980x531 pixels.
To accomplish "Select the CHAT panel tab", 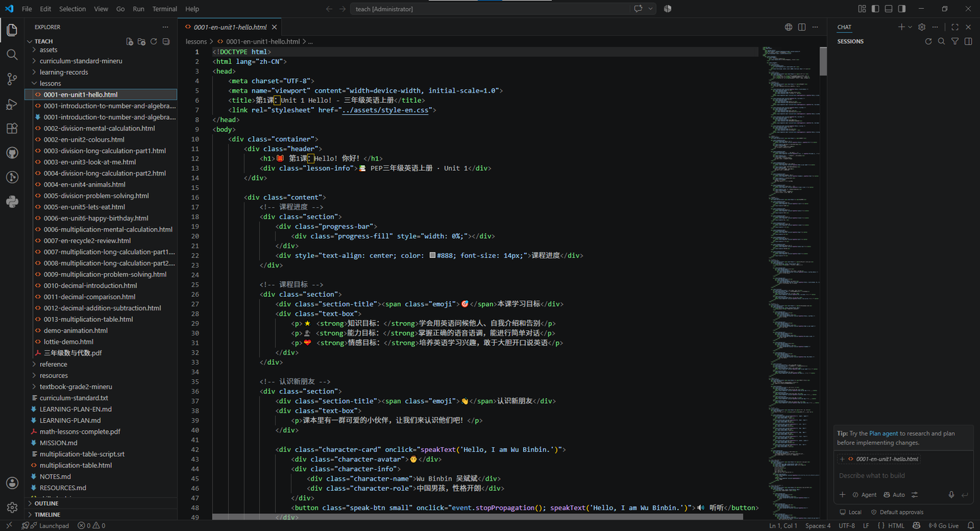I will (845, 27).
